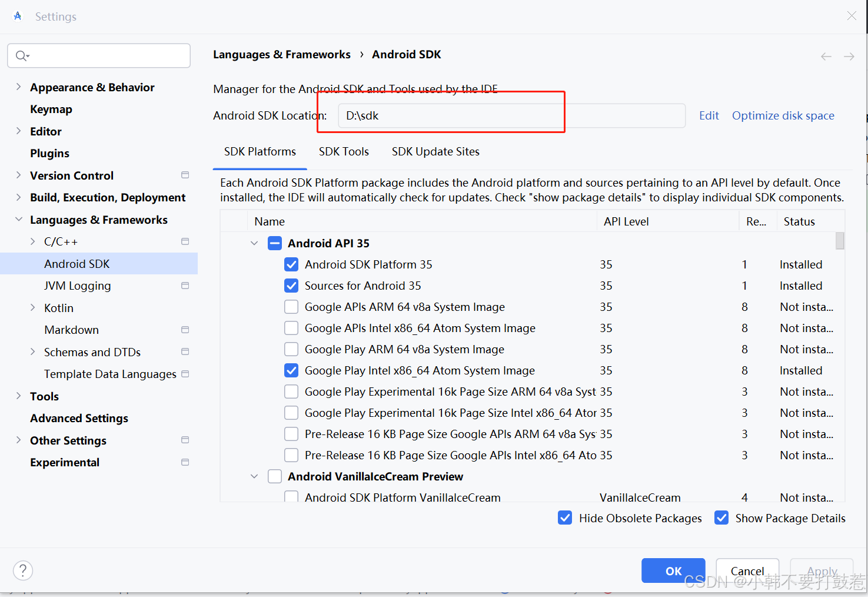Open Optimize disk space
The width and height of the screenshot is (868, 597).
tap(783, 115)
